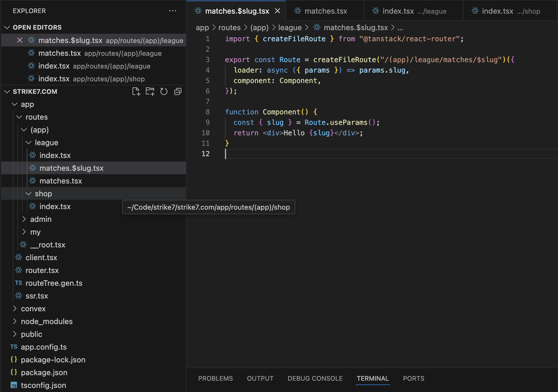
Task: Open the Problems panel tab
Action: click(215, 378)
